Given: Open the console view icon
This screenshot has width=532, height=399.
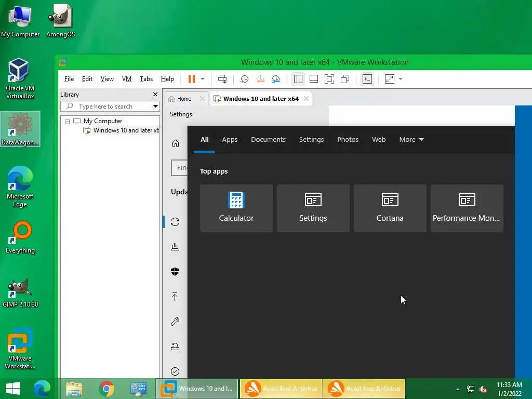Looking at the screenshot, I should click(x=367, y=79).
